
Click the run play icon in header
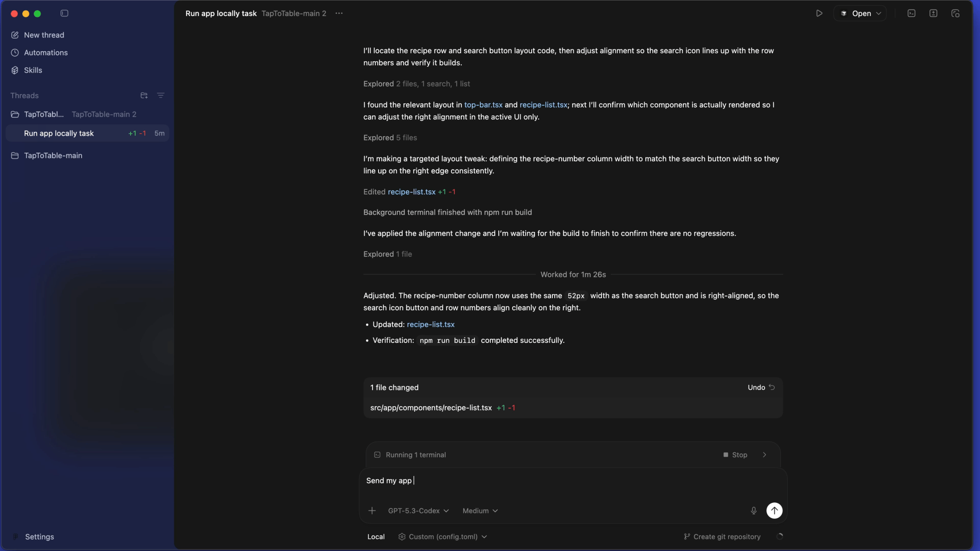819,13
